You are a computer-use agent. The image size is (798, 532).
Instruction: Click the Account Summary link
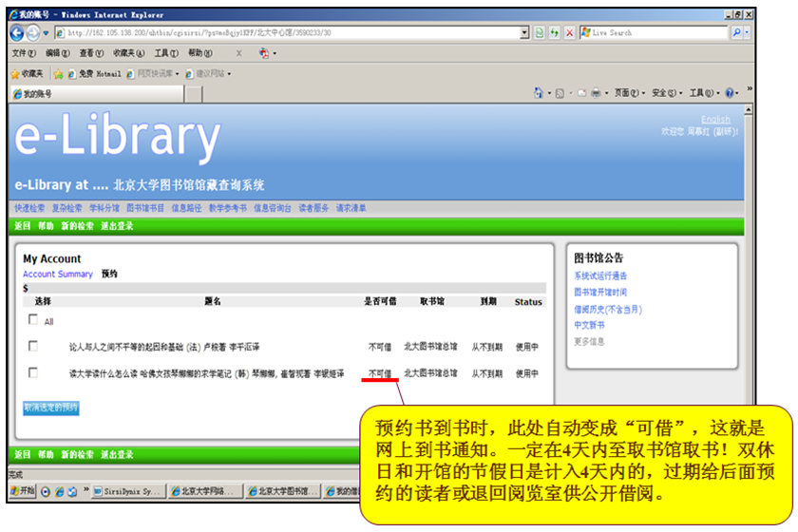point(58,274)
